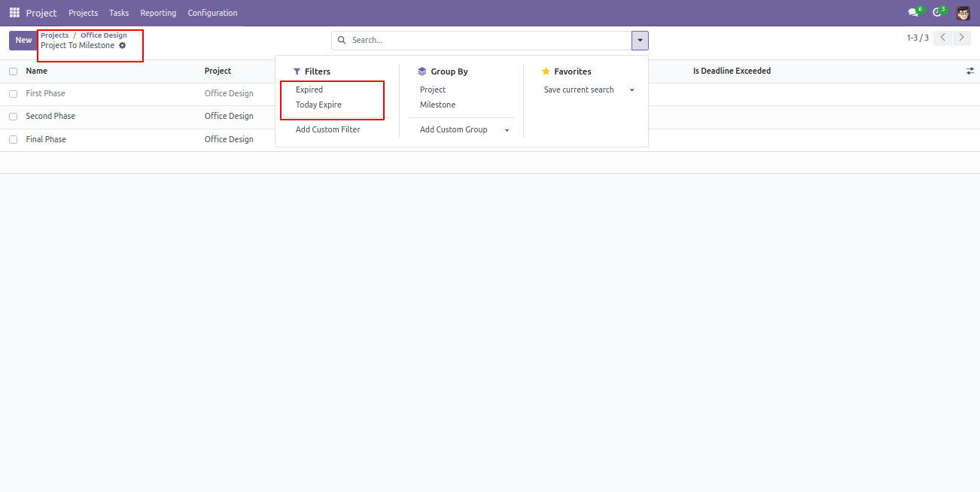
Task: Tick the select-all checkbox in header
Action: [x=13, y=71]
